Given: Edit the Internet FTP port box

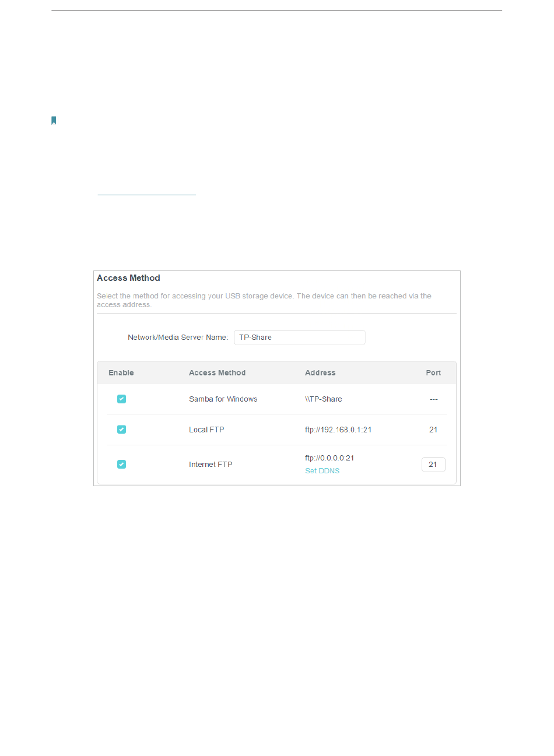Looking at the screenshot, I should (x=433, y=465).
